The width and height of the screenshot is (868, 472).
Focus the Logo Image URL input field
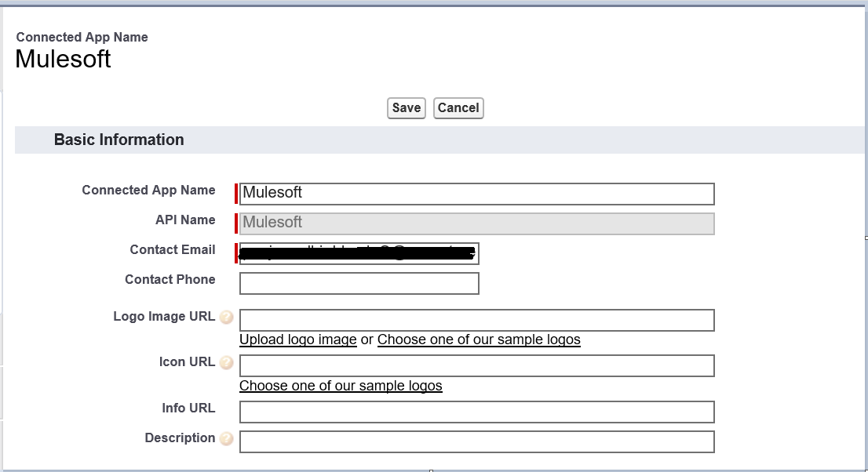click(x=477, y=321)
